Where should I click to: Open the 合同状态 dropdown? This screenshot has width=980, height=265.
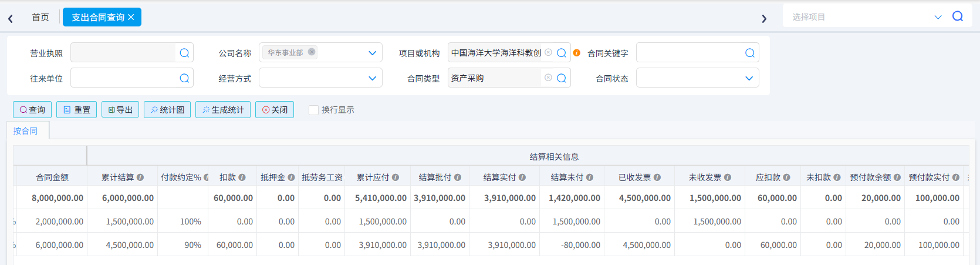tap(749, 78)
